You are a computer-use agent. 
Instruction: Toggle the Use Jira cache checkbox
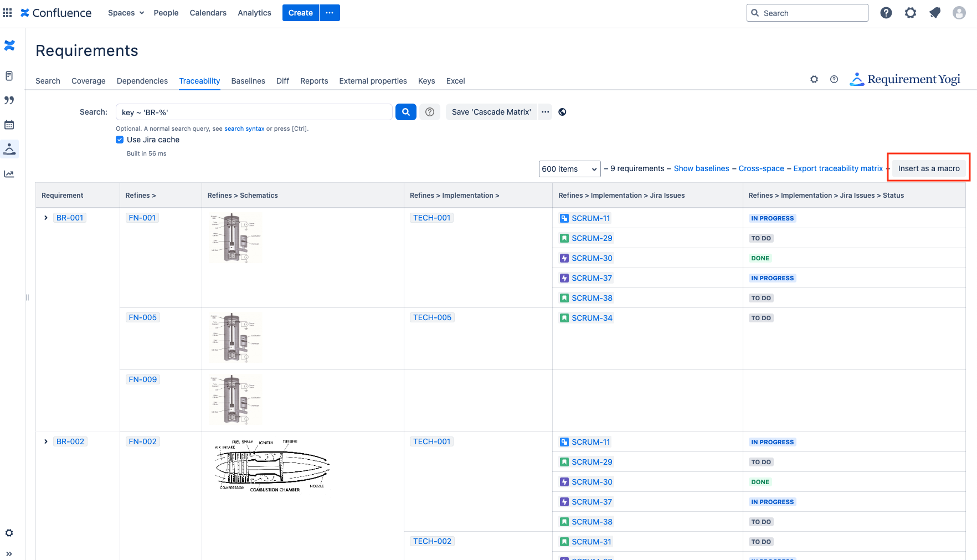[x=120, y=140]
